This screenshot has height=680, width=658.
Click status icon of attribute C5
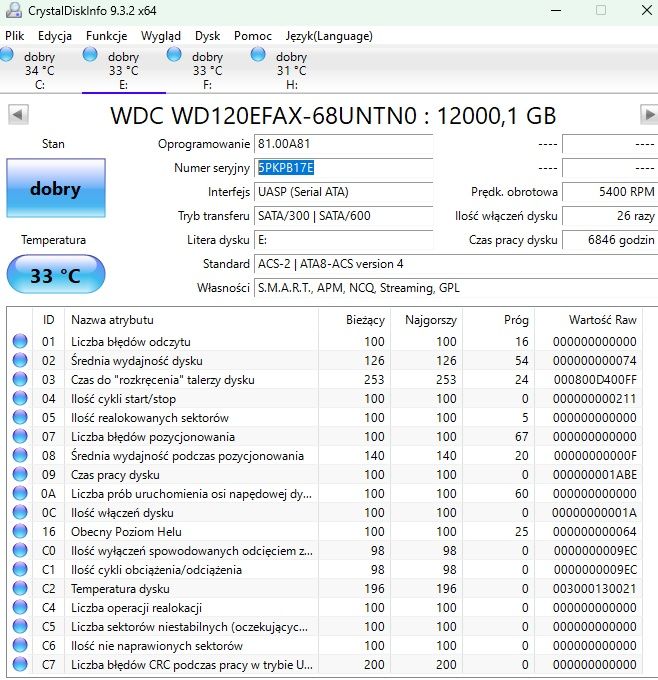[20, 627]
